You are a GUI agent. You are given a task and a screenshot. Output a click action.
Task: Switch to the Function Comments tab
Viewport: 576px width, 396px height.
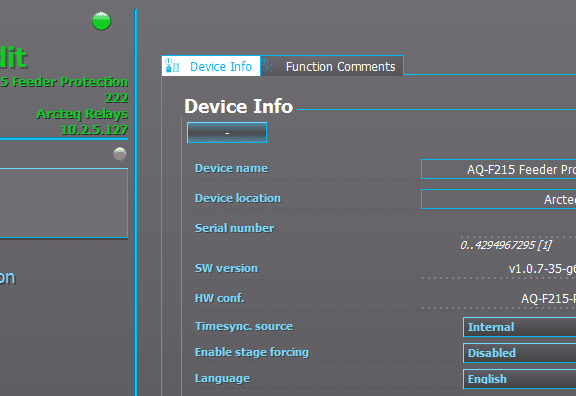tap(332, 66)
